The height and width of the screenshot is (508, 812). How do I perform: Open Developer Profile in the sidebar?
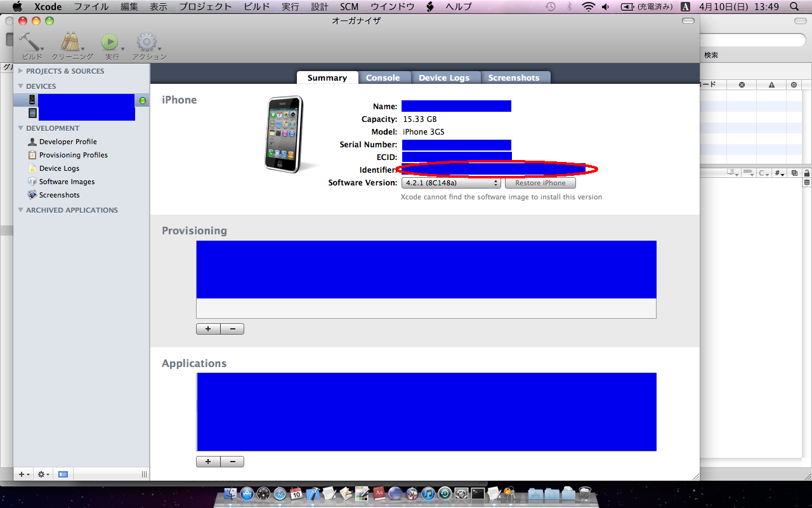(x=68, y=142)
